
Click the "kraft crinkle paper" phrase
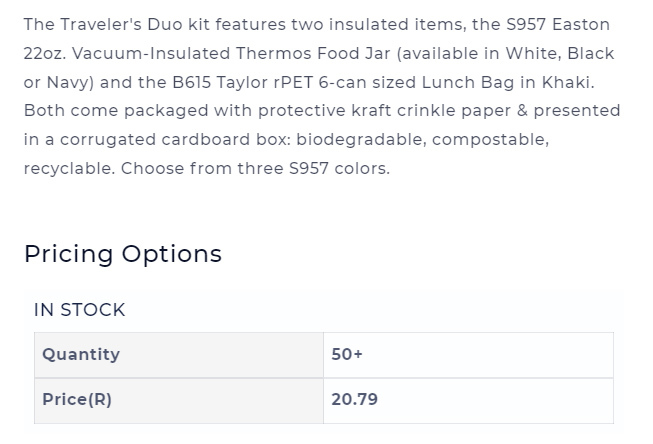coord(431,111)
